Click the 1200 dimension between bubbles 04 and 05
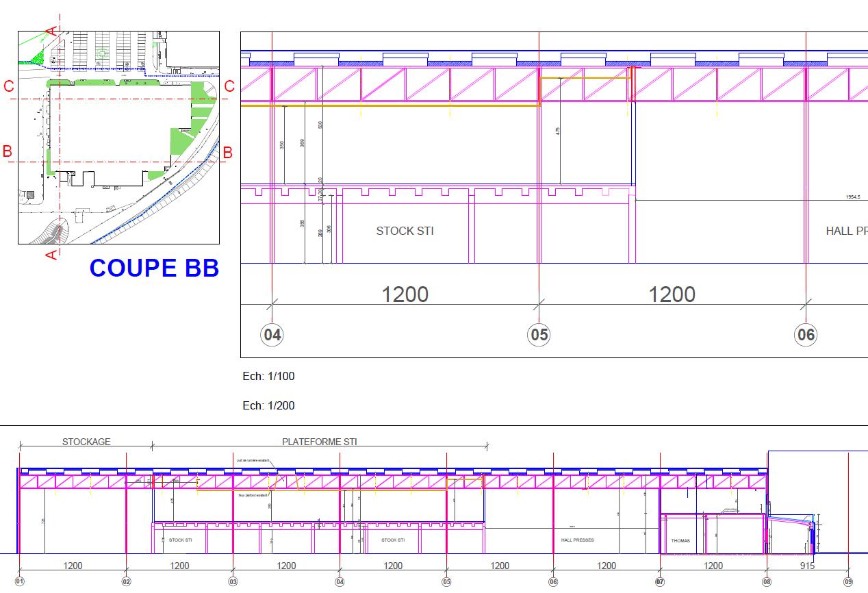The height and width of the screenshot is (593, 868). tap(405, 294)
